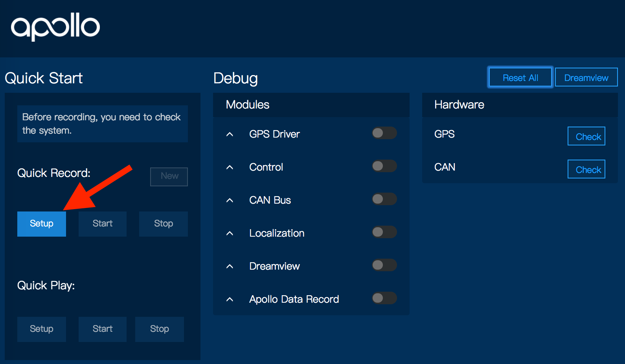Check the GPS hardware status
625x364 pixels.
[586, 136]
